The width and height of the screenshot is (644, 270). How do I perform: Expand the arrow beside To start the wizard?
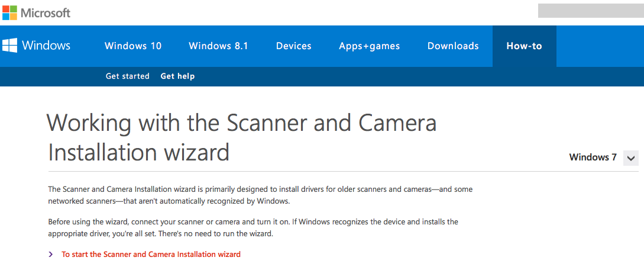(51, 255)
